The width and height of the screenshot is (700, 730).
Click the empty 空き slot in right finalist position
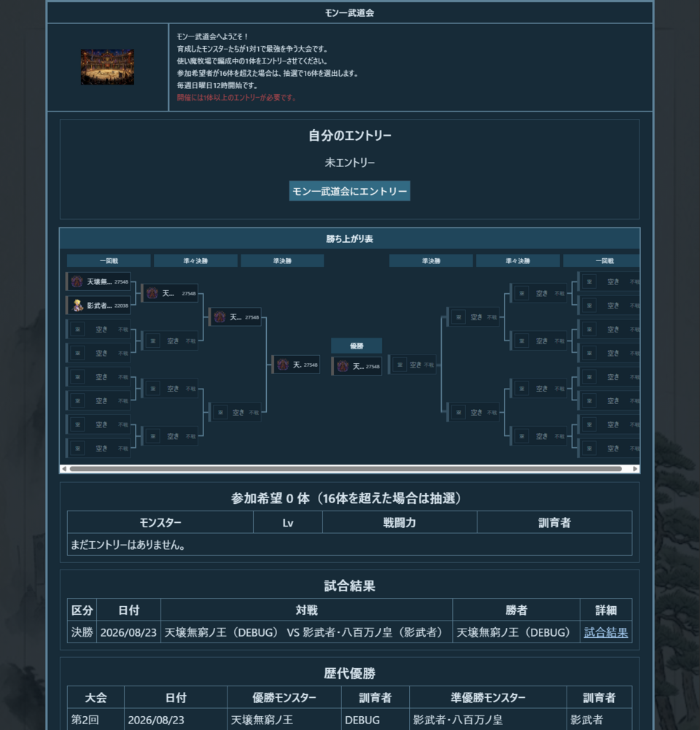[413, 365]
